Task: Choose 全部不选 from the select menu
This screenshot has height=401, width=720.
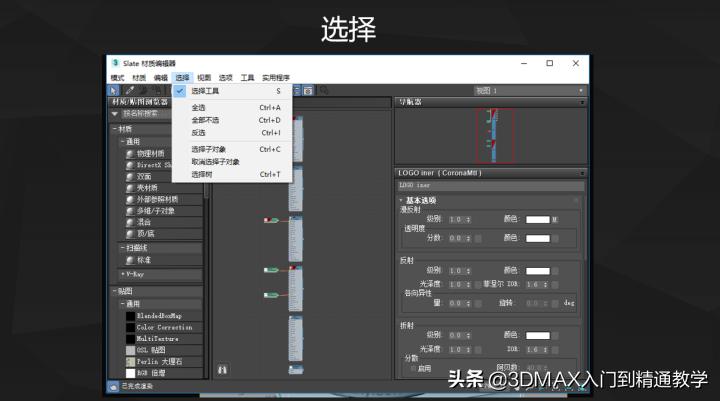Action: pos(232,120)
